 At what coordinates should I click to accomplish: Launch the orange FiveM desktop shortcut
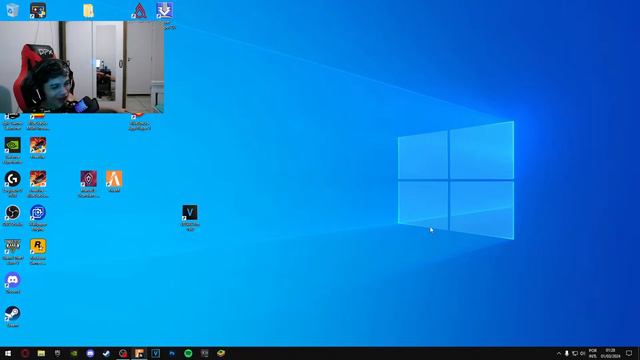click(114, 181)
